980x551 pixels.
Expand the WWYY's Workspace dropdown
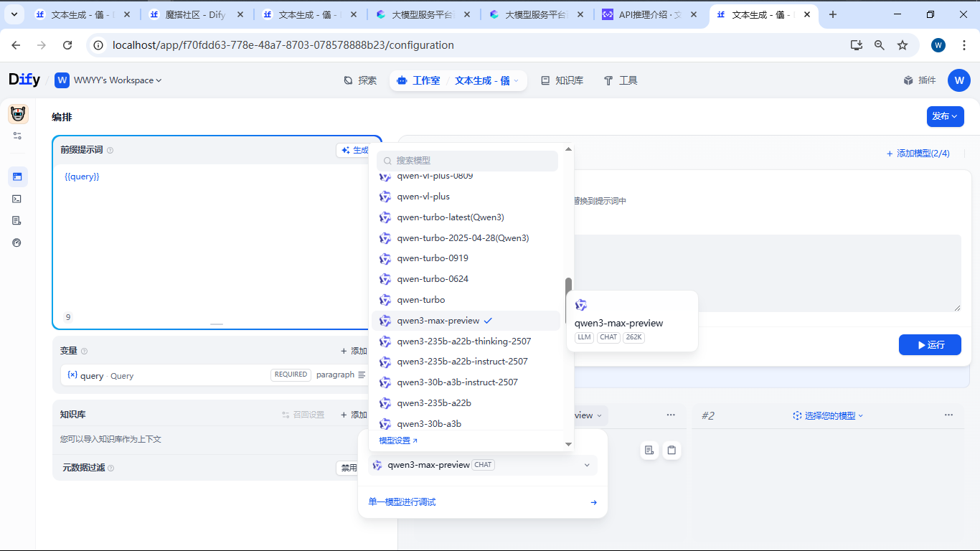pyautogui.click(x=109, y=80)
